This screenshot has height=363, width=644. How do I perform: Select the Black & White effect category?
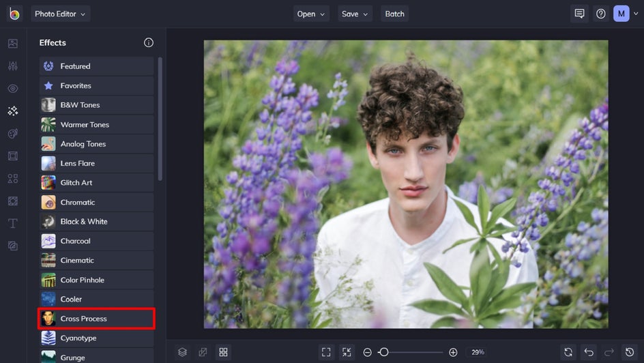coord(96,221)
